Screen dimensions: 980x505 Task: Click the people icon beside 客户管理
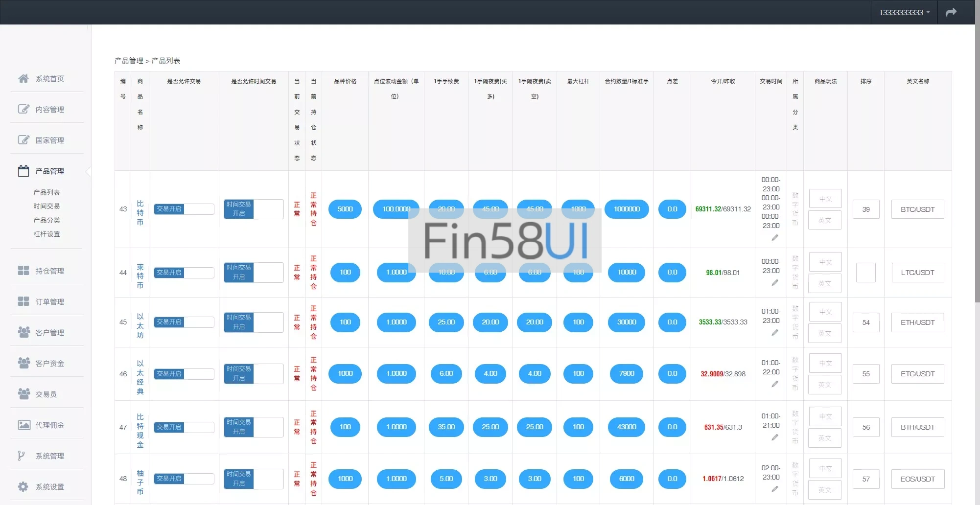coord(23,332)
